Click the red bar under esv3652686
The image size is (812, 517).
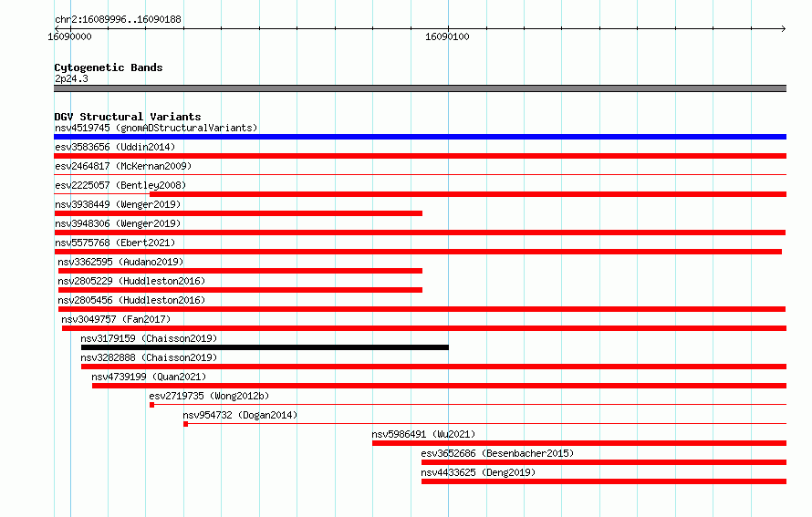pos(604,462)
